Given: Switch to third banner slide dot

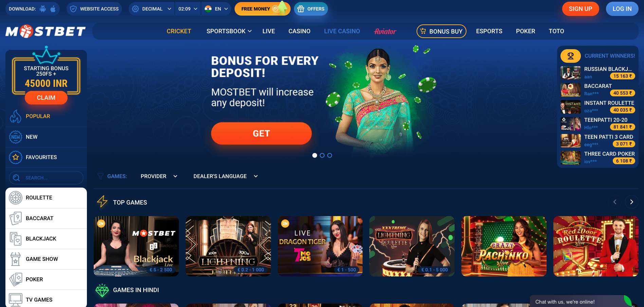Looking at the screenshot, I should (330, 155).
